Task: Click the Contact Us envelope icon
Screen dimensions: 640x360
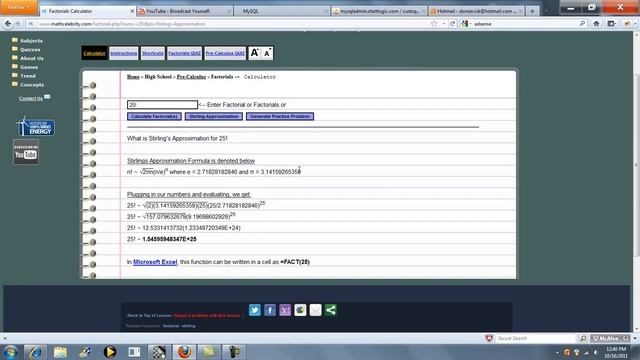Action: tap(47, 97)
